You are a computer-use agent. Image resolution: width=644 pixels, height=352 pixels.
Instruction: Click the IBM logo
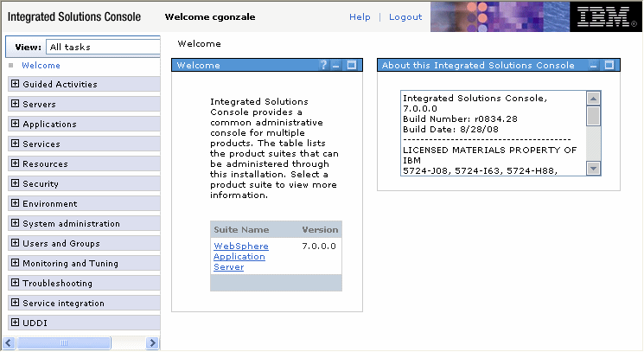pyautogui.click(x=606, y=16)
